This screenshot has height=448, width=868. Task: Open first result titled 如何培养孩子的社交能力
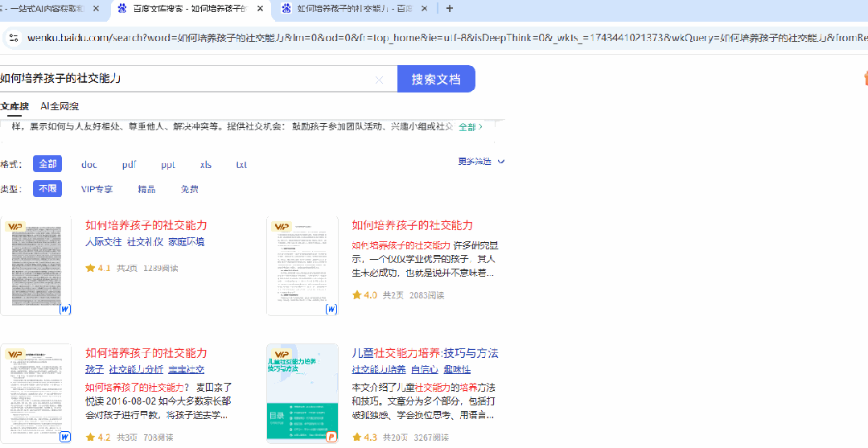tap(146, 225)
